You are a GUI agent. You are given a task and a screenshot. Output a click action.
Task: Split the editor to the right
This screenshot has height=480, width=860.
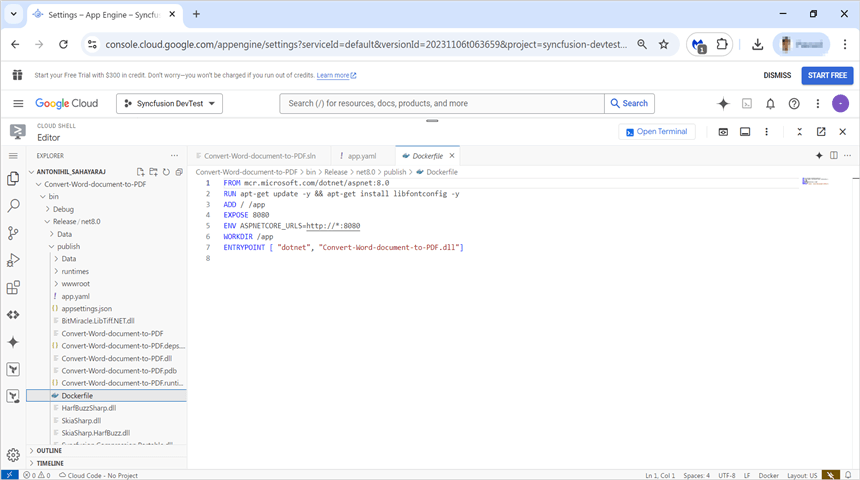(834, 156)
